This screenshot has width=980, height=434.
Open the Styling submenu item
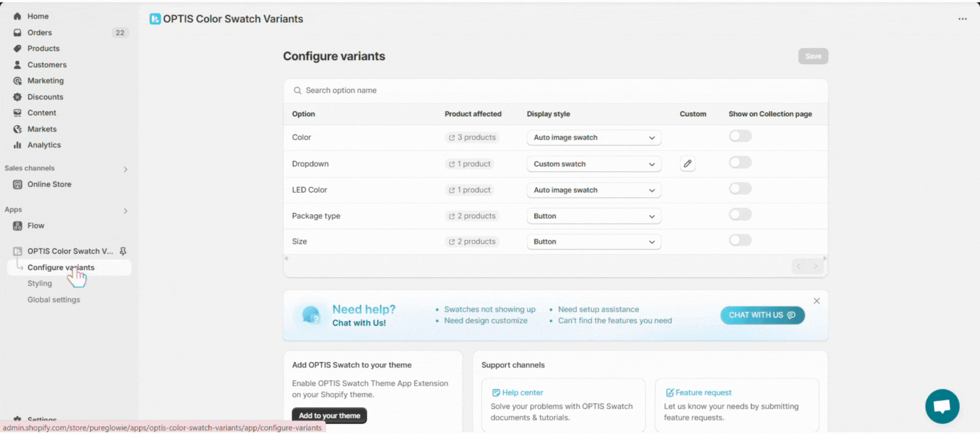click(40, 283)
